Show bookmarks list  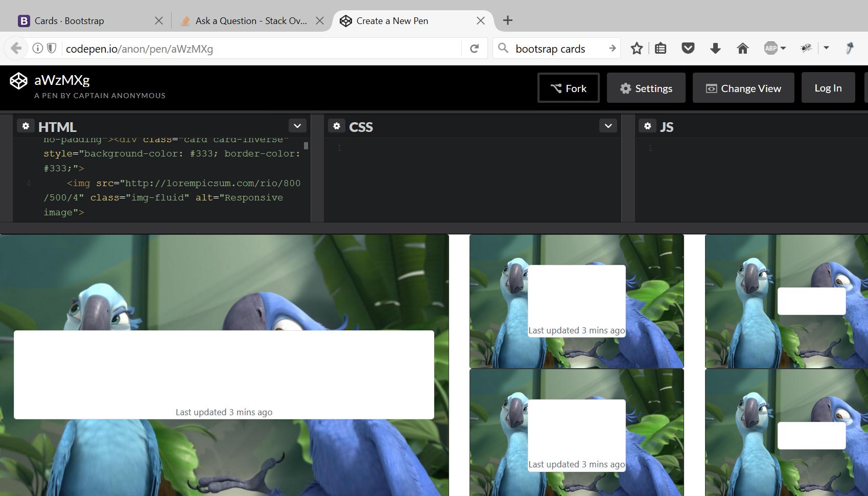click(661, 49)
